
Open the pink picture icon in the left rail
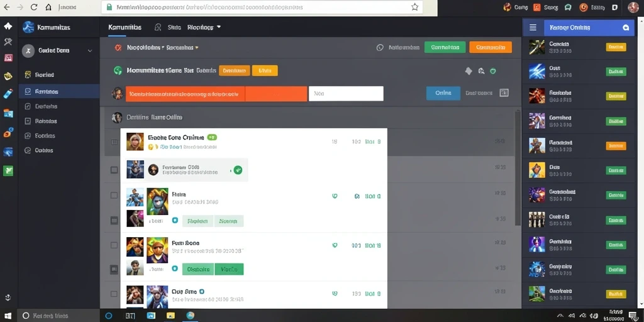[x=8, y=57]
